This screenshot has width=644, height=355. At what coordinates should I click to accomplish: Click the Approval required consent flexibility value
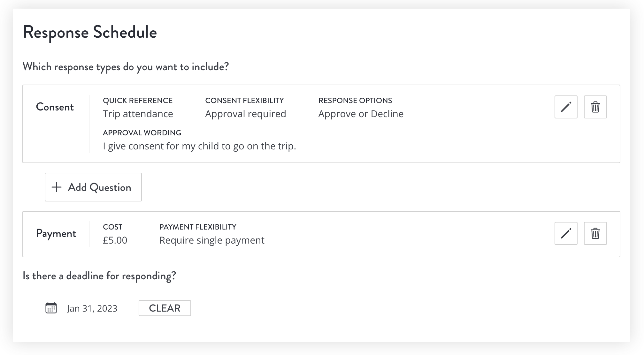246,114
